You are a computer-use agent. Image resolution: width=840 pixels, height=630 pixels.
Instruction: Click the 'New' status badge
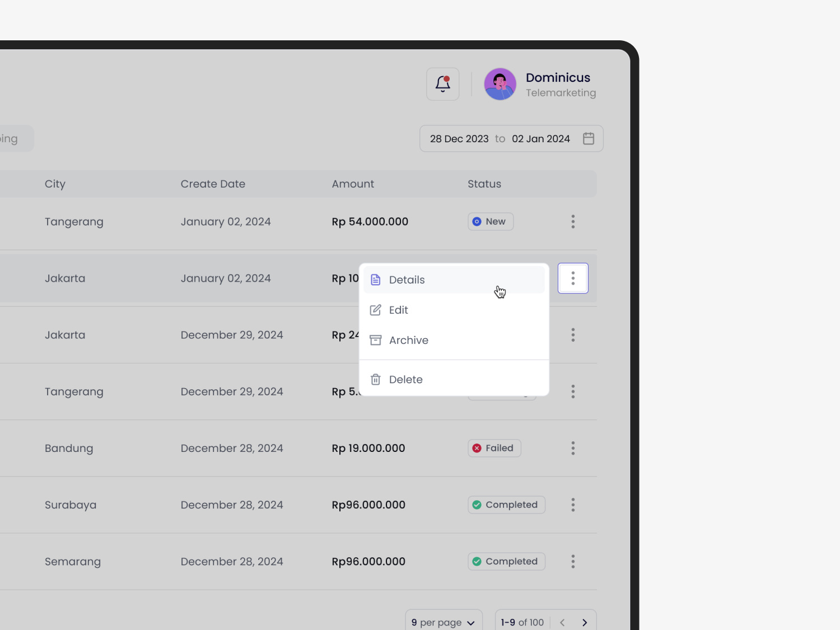[x=490, y=221]
